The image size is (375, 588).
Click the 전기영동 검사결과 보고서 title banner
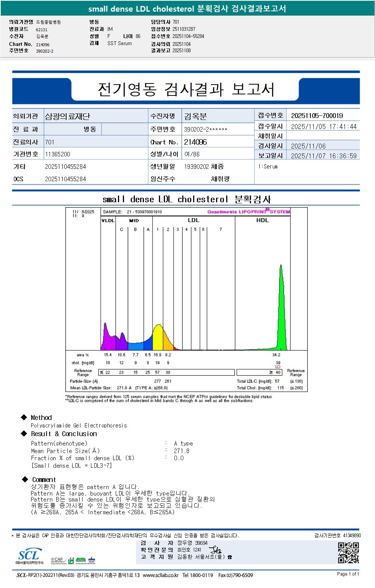186,89
